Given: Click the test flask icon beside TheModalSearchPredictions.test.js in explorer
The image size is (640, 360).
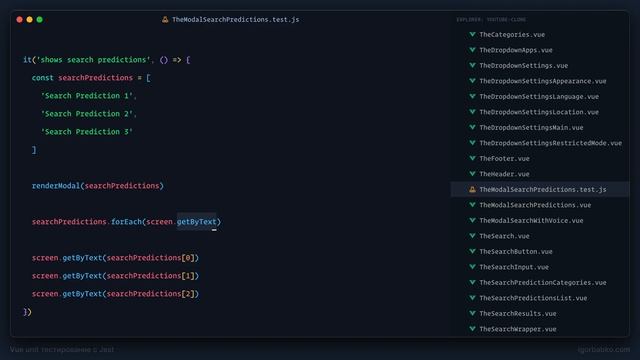Looking at the screenshot, I should [x=472, y=189].
